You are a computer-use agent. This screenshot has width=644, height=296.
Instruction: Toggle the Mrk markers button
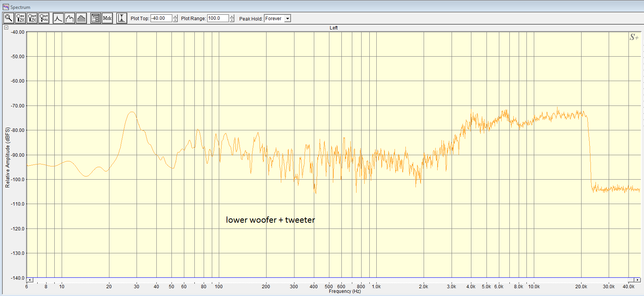coord(107,18)
